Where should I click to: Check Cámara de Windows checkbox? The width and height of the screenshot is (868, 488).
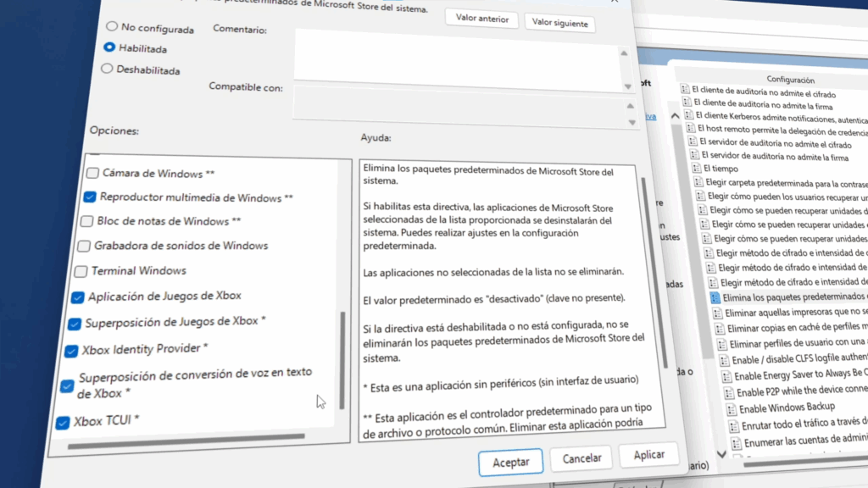pos(92,173)
